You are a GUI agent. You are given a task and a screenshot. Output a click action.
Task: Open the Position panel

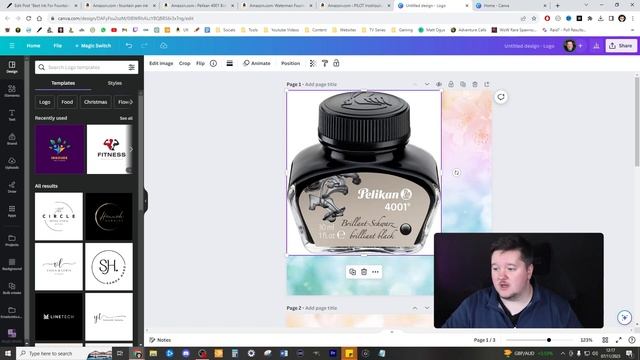coord(290,63)
